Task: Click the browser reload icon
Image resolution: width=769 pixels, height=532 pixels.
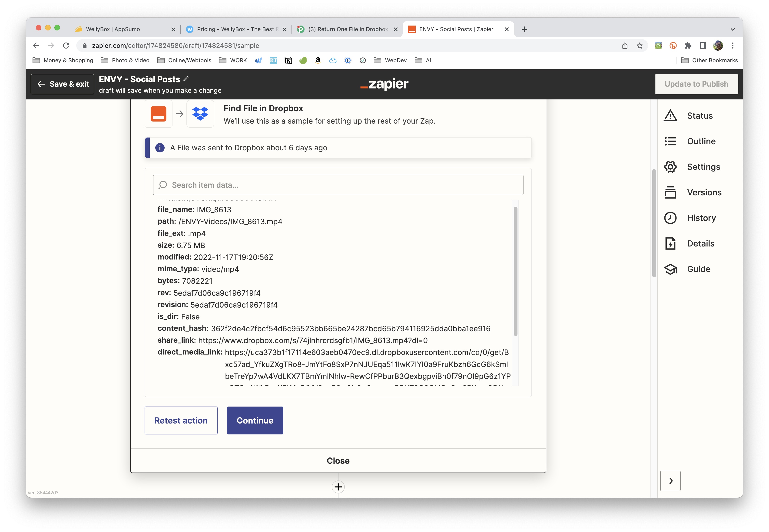Action: point(66,46)
